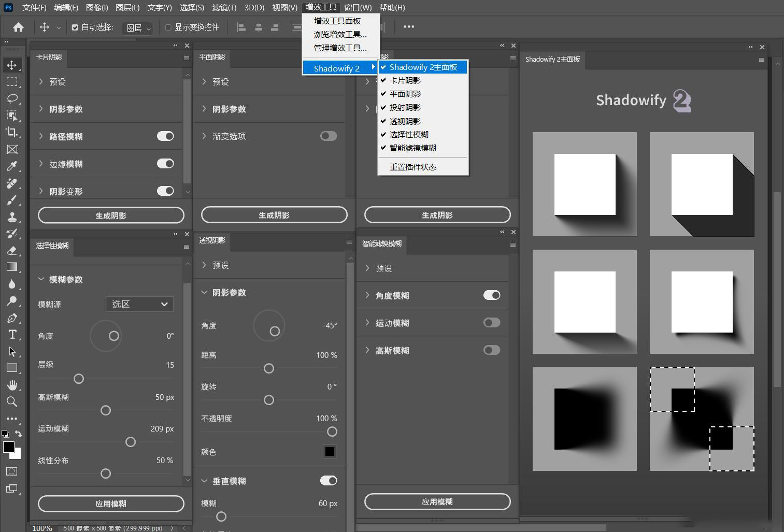Open the 颜色 color swatch in 透视阴影 panel

click(x=330, y=451)
